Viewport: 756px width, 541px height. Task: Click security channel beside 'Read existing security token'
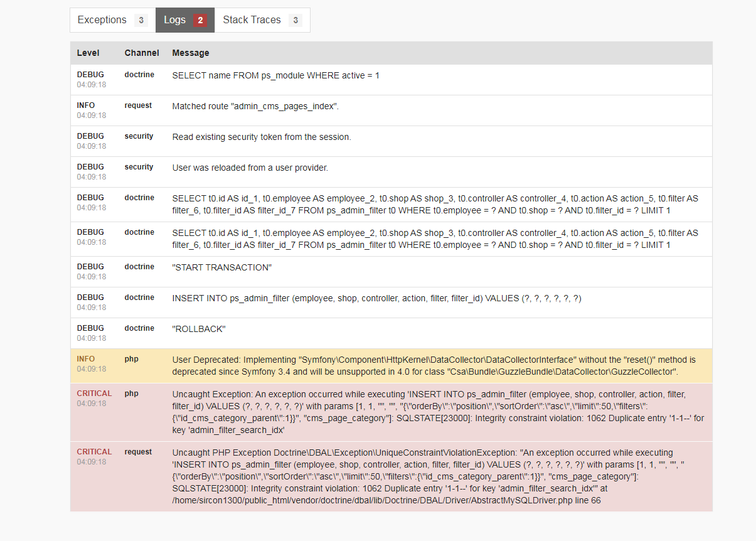[139, 136]
